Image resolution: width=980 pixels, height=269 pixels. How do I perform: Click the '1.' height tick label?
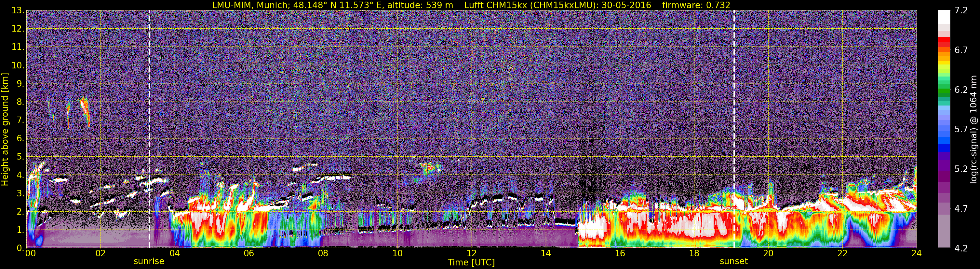[20, 230]
